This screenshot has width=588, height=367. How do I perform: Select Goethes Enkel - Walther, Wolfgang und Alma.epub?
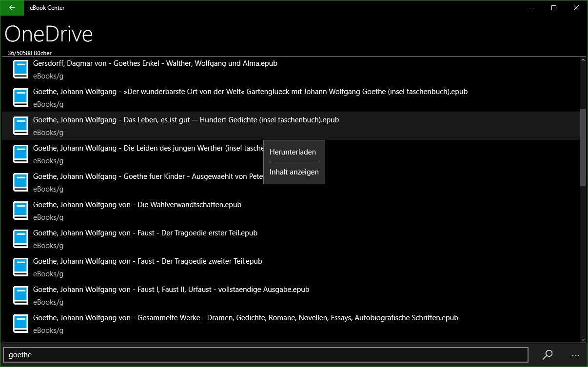click(x=155, y=63)
